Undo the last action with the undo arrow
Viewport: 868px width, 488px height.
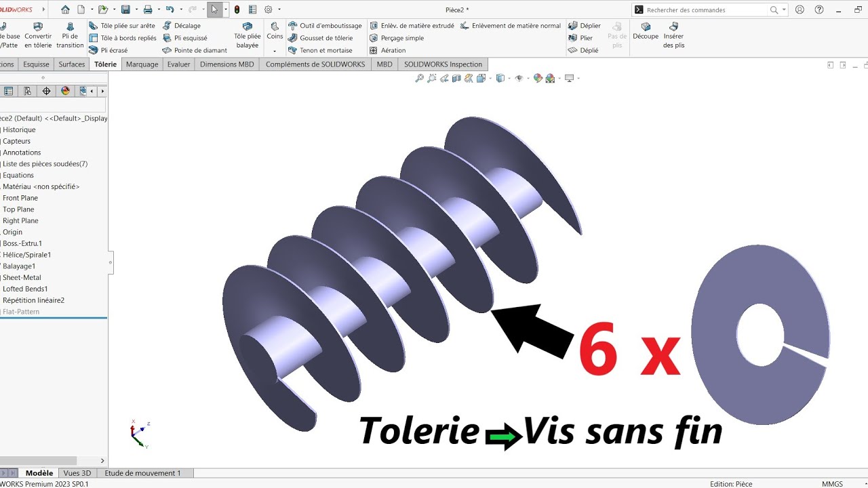(170, 9)
